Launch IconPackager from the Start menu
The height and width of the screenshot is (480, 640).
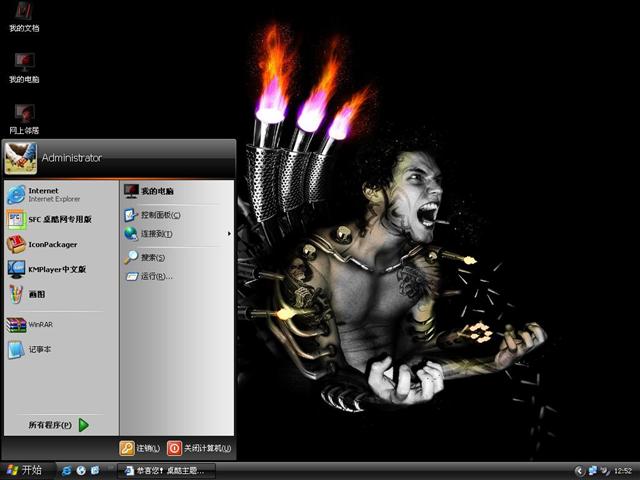pos(52,244)
